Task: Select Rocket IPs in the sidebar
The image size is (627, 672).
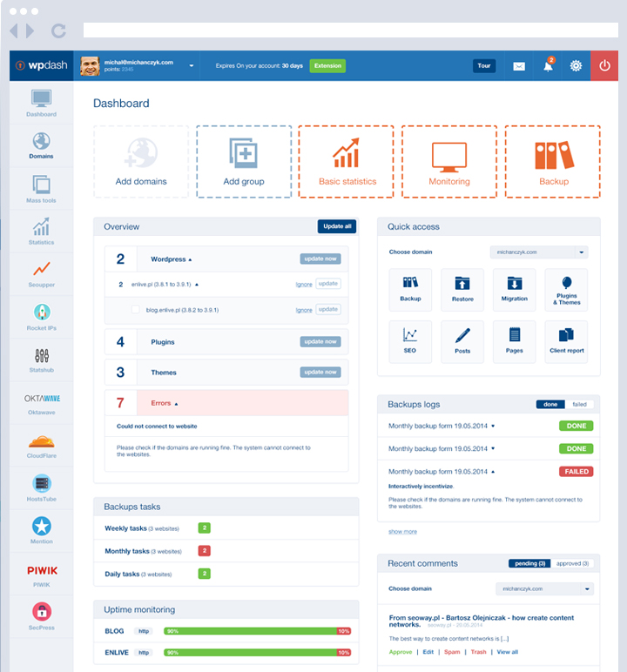Action: (41, 318)
